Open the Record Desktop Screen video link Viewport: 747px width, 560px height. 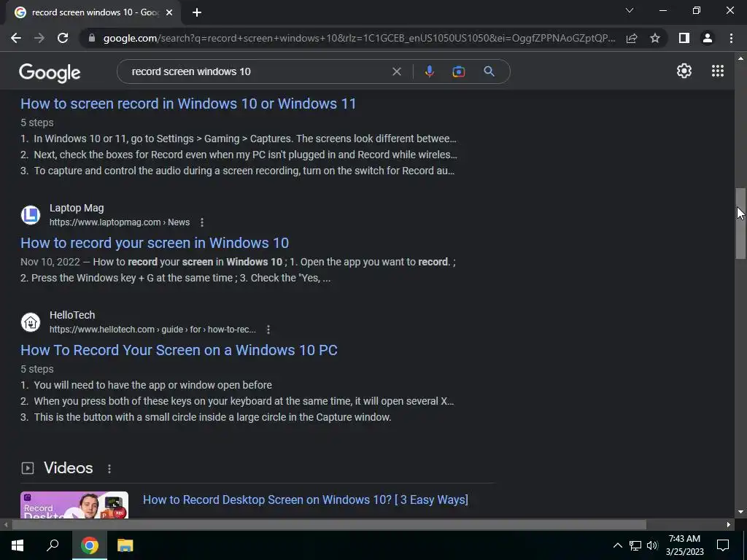pyautogui.click(x=306, y=499)
